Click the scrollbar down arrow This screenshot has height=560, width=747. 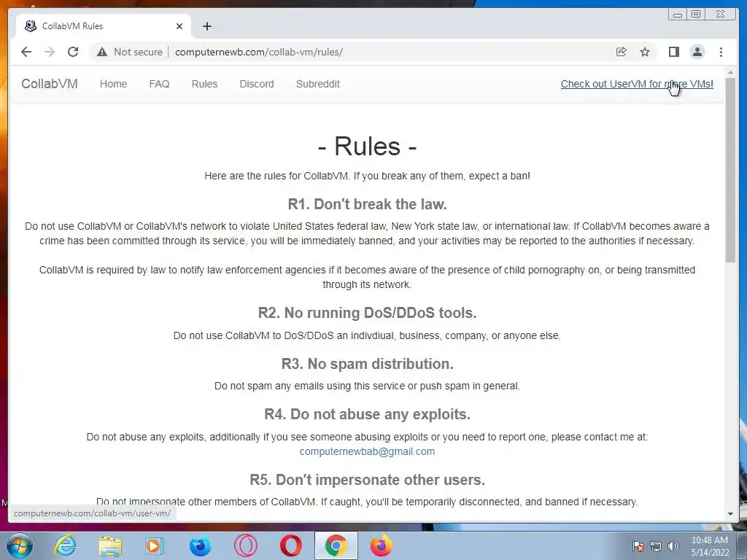[730, 514]
